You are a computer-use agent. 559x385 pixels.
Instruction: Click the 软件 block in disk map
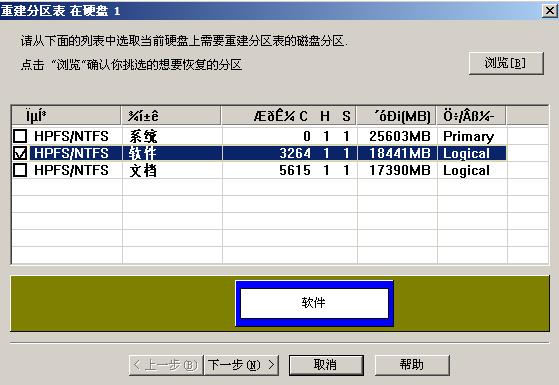314,303
